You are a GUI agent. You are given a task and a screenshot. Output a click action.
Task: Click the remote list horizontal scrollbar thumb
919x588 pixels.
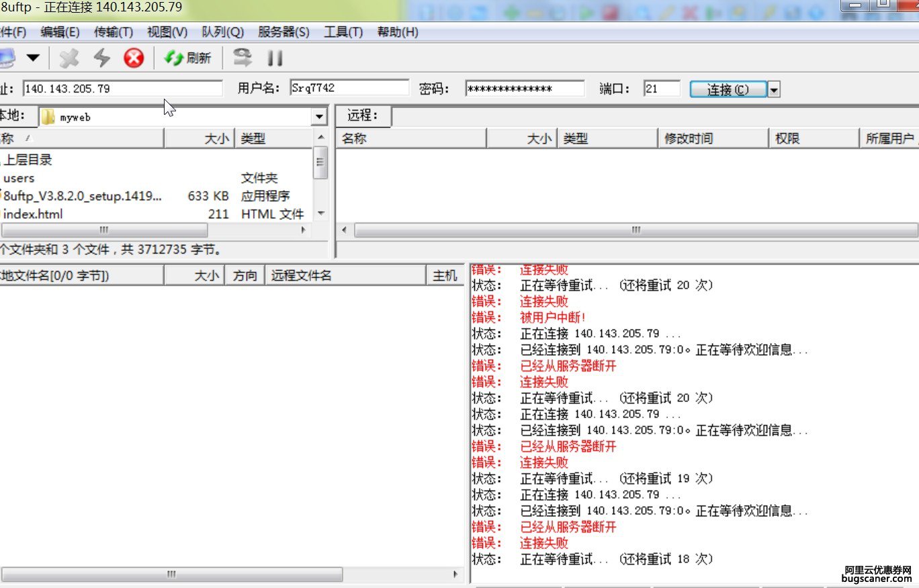[636, 230]
